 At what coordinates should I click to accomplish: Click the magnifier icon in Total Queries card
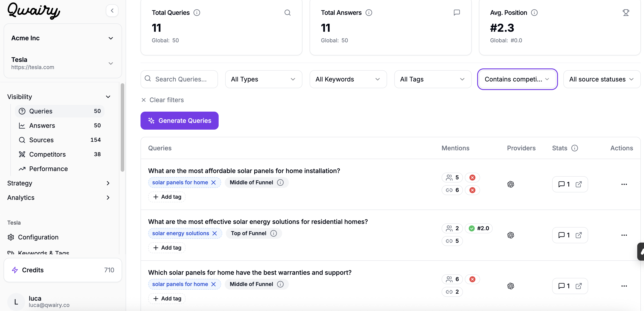288,13
